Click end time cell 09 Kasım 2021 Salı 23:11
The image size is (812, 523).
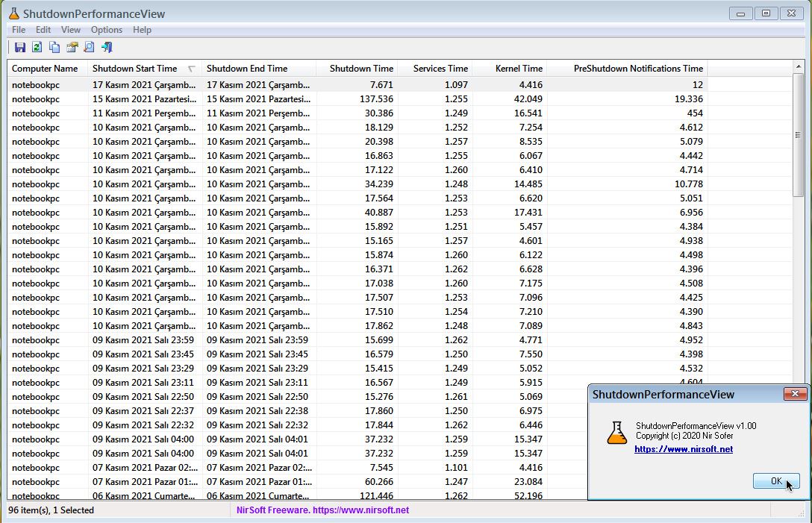257,383
